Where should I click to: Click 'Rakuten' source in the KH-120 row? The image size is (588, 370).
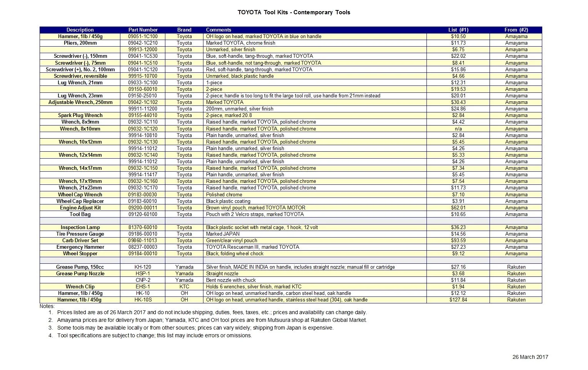click(516, 267)
